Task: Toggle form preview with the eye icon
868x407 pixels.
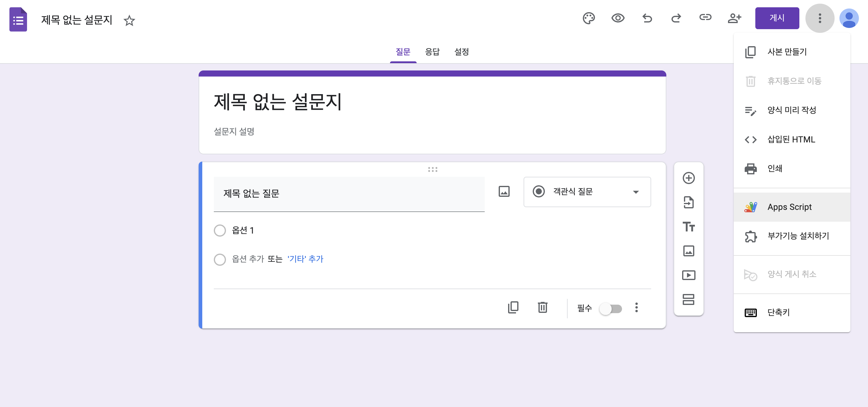Action: 618,18
